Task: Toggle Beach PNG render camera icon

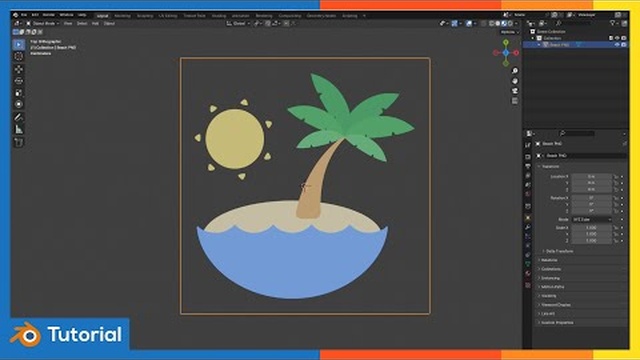Action: tap(624, 44)
